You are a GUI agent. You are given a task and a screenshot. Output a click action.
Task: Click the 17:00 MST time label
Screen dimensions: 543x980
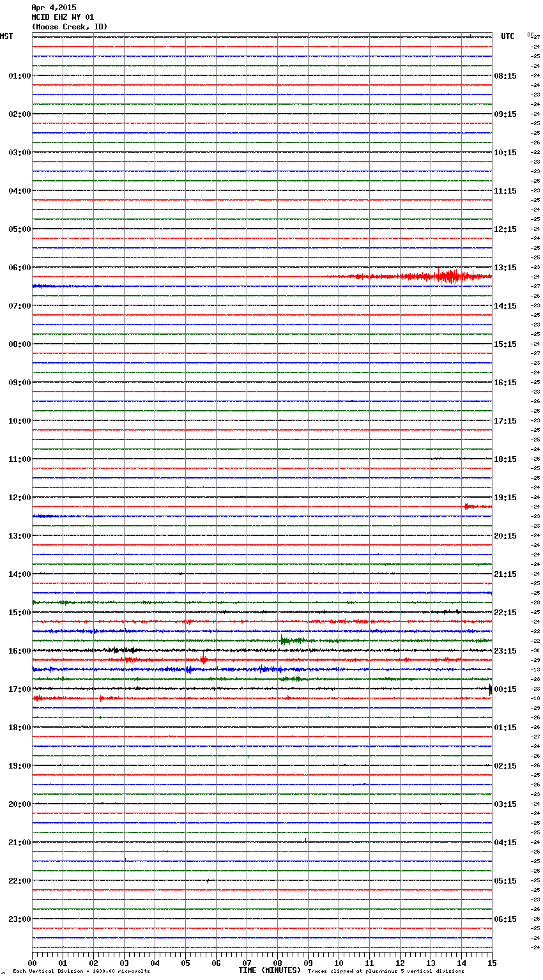[x=19, y=689]
